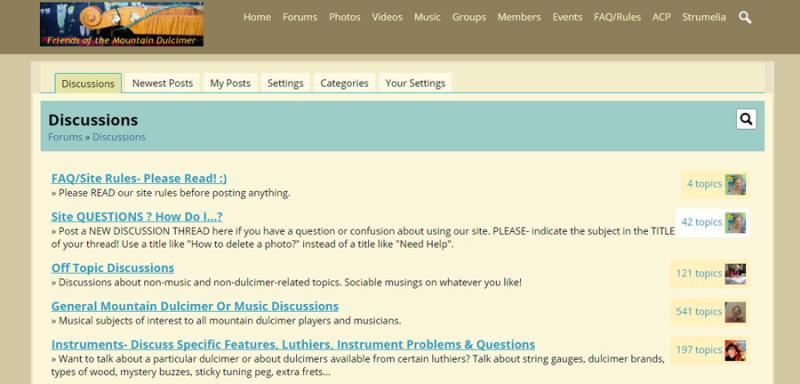Open avatar beside 42 topics

[736, 222]
